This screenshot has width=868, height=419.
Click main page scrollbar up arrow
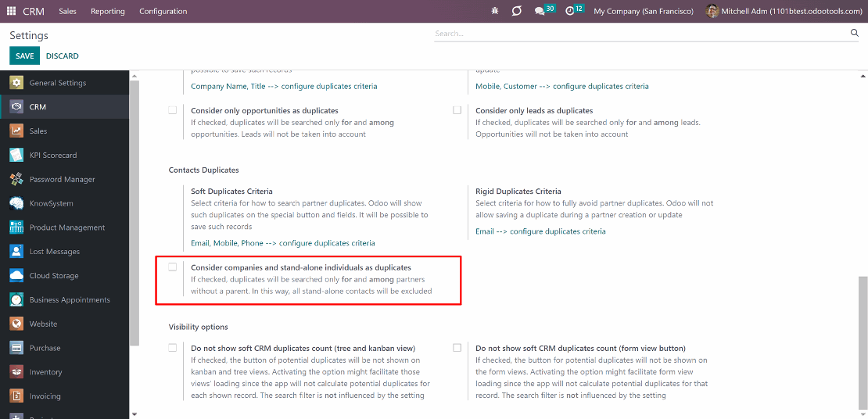pyautogui.click(x=863, y=75)
